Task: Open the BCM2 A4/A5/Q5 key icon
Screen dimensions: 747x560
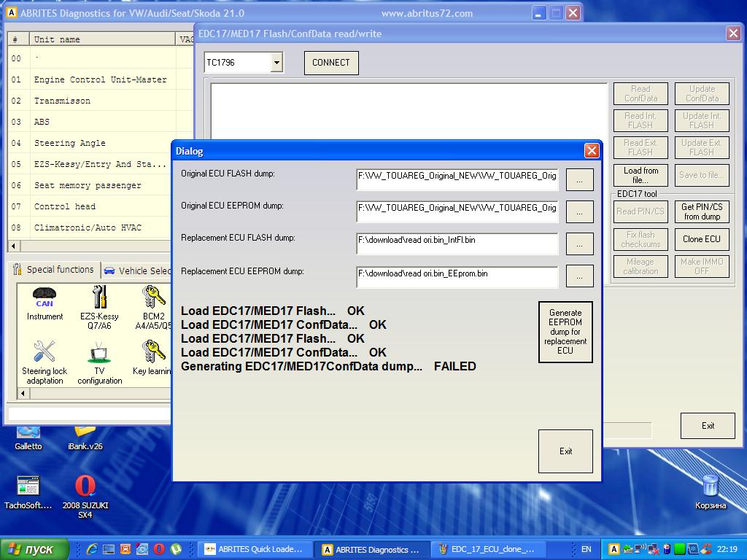Action: 153,307
